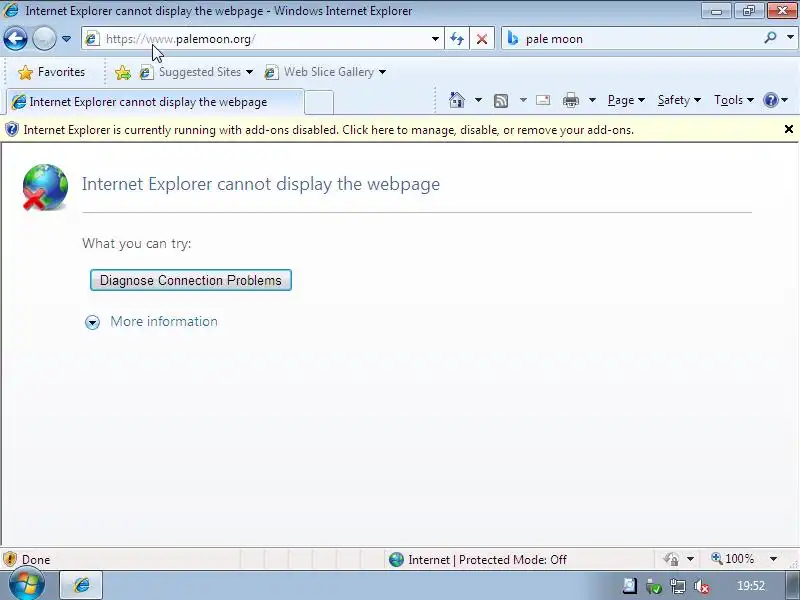This screenshot has width=800, height=600.
Task: Click Add to Favorites Bar star icon
Action: 122,72
